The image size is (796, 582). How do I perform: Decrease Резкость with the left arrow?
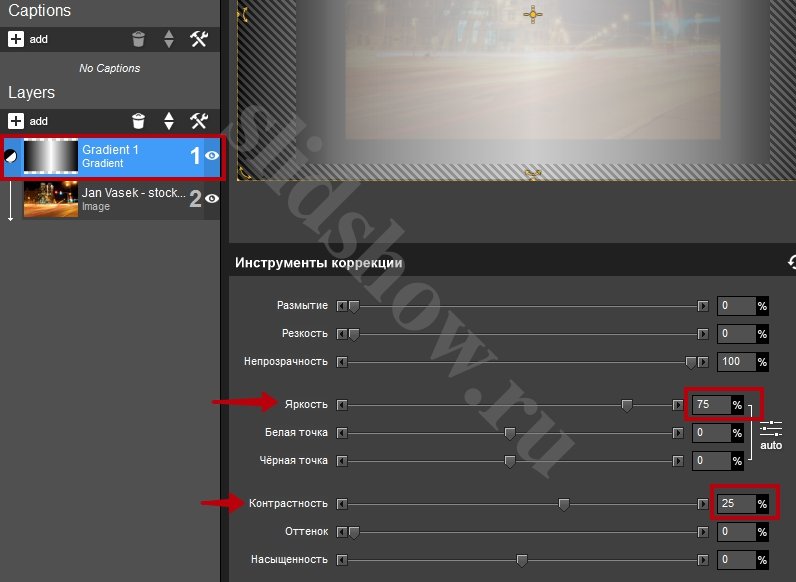tap(342, 334)
